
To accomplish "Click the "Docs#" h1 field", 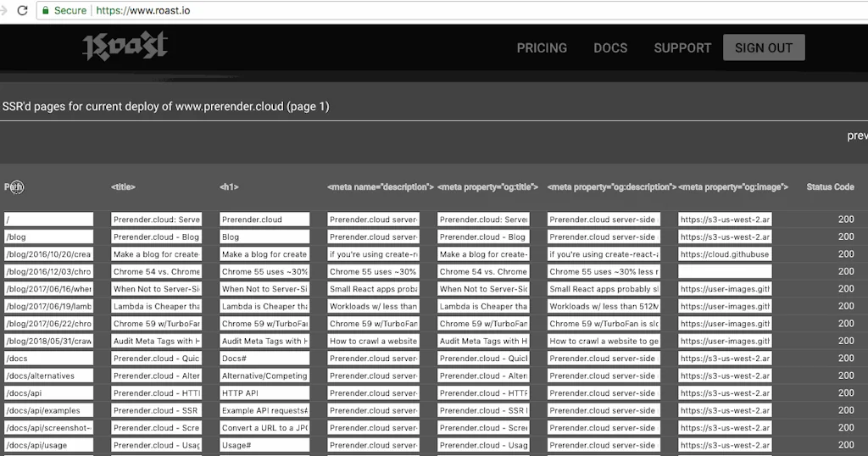I will 264,358.
